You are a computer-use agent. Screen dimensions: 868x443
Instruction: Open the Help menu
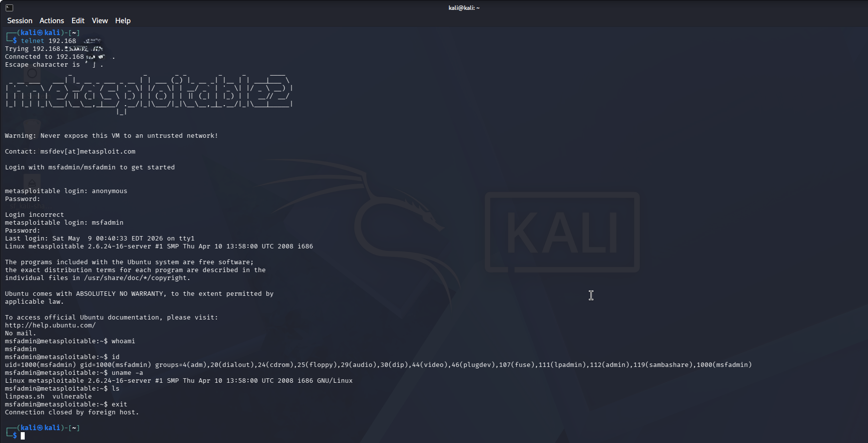pyautogui.click(x=123, y=21)
